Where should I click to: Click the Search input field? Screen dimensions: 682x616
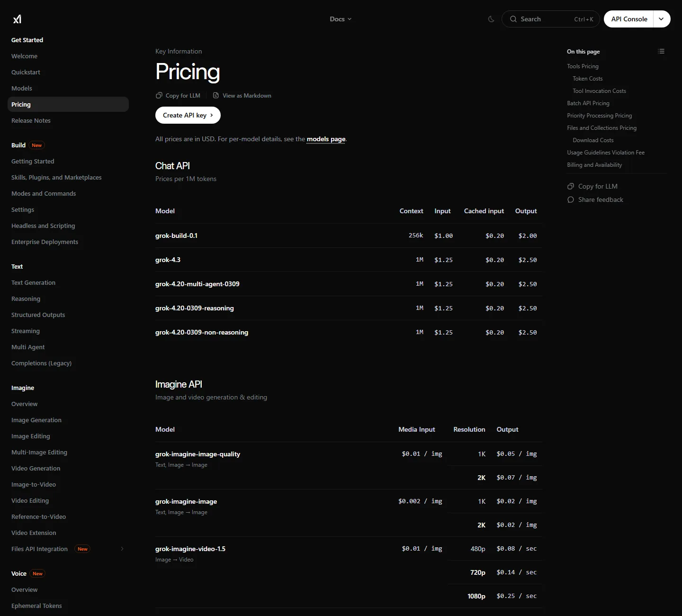point(551,19)
